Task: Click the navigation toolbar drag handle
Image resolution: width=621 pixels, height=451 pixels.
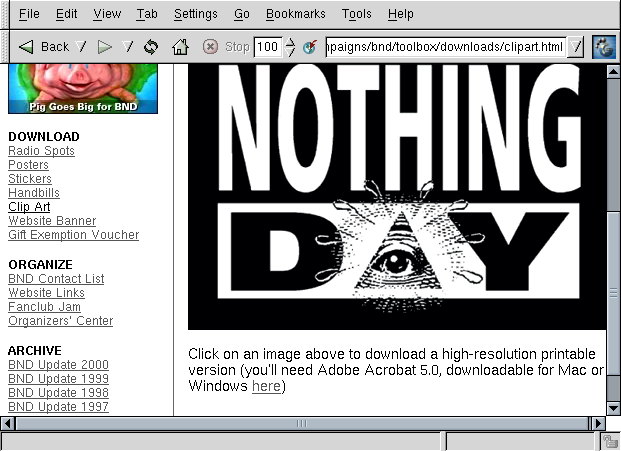Action: click(x=5, y=47)
